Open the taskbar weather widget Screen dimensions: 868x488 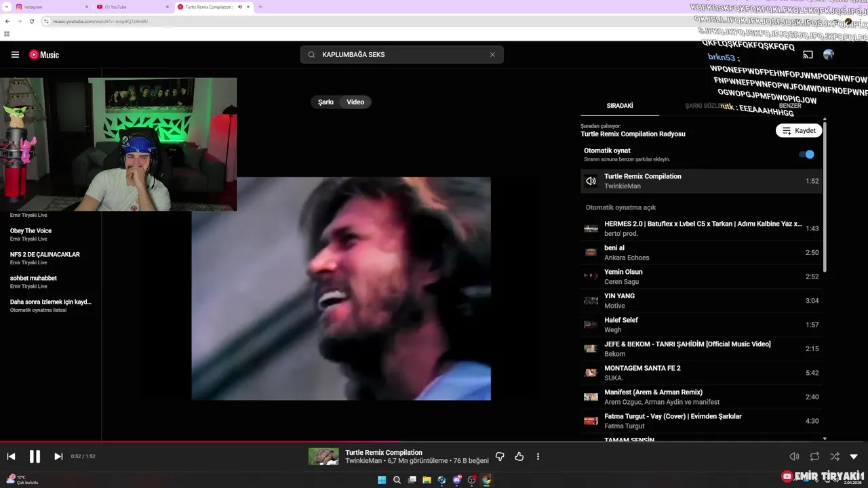[22, 480]
